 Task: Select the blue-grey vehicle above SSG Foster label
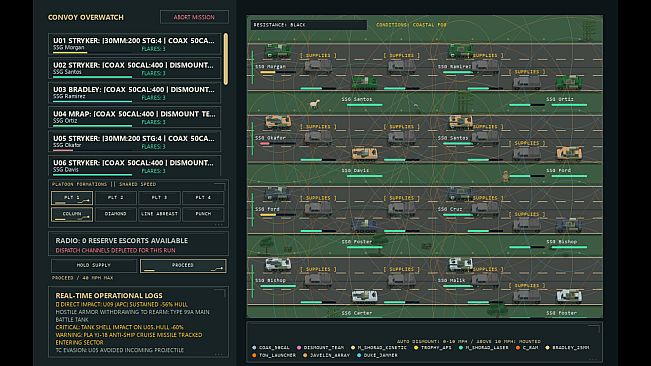pos(365,225)
